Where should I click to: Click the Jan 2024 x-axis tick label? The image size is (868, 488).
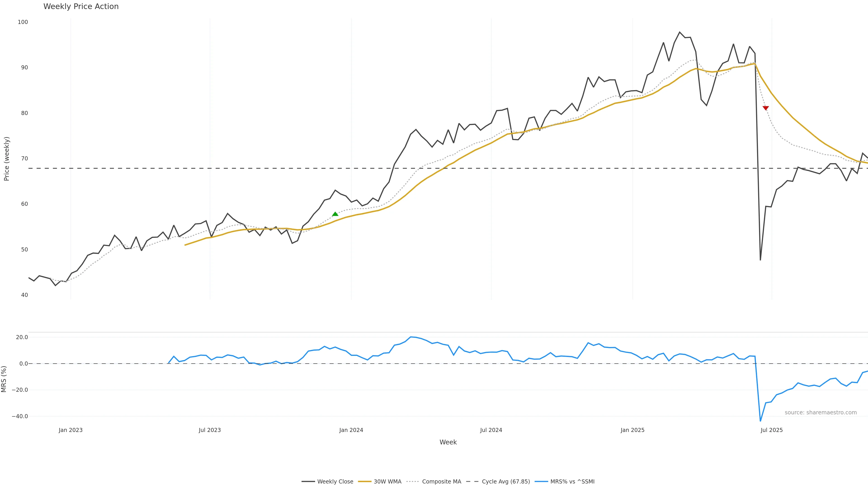351,430
